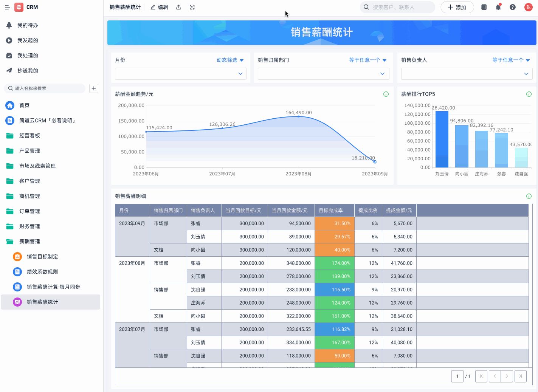Open the address book icon in top bar

pos(484,7)
